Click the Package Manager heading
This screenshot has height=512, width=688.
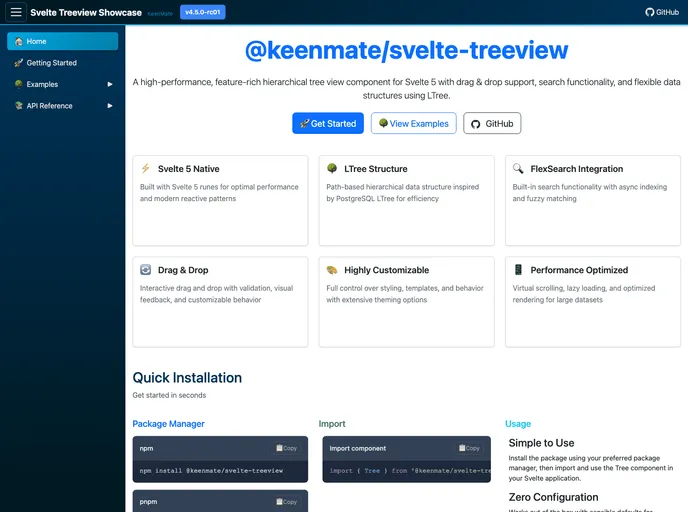coord(168,424)
